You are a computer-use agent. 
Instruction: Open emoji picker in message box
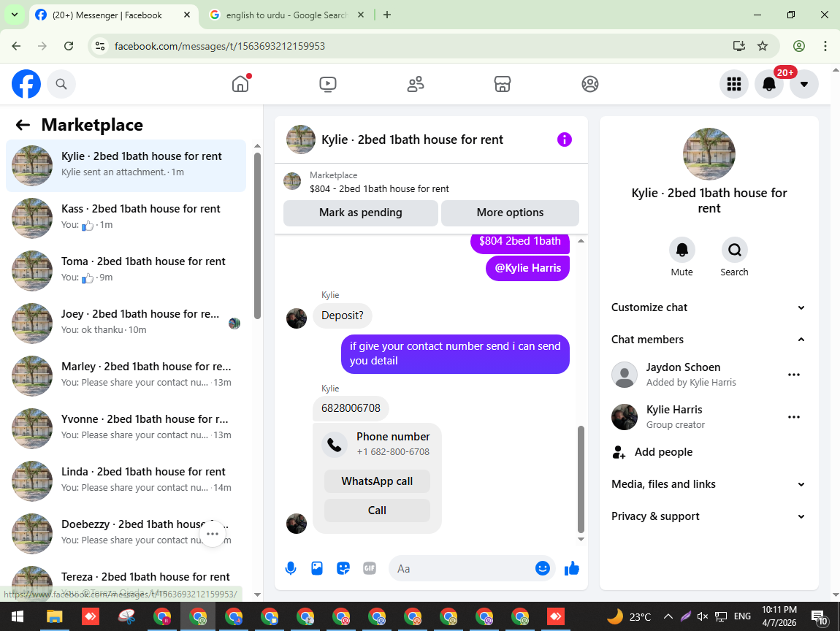coord(543,568)
